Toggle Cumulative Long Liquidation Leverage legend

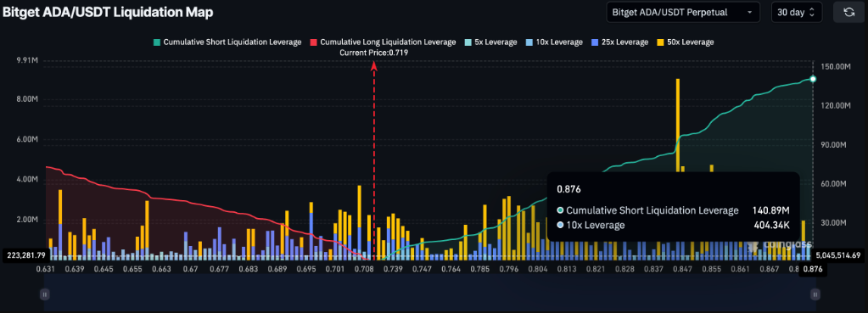point(383,42)
